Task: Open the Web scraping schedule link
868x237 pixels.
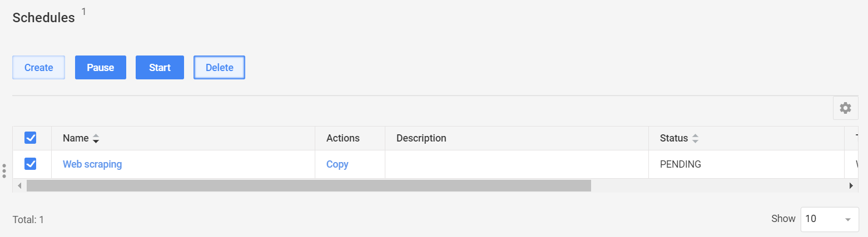Action: [92, 164]
